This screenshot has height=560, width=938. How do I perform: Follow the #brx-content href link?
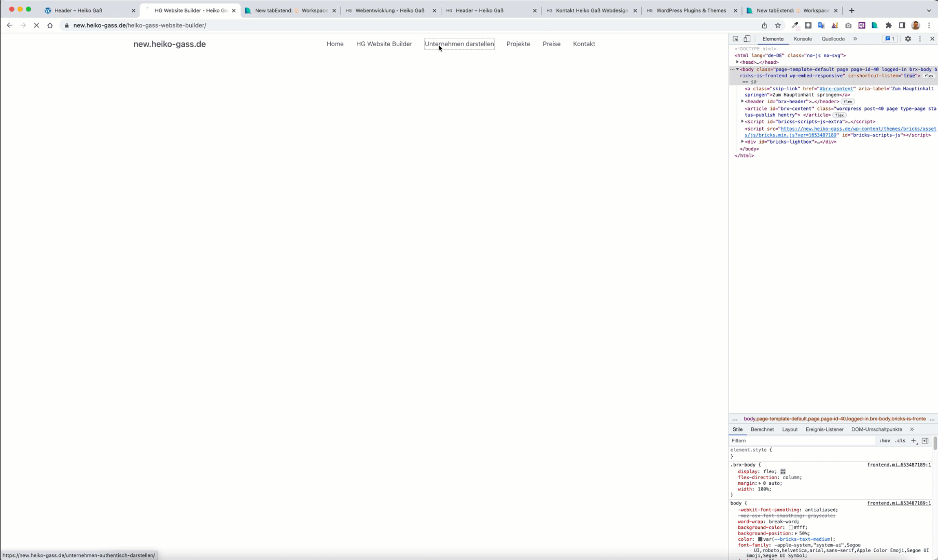(x=836, y=89)
